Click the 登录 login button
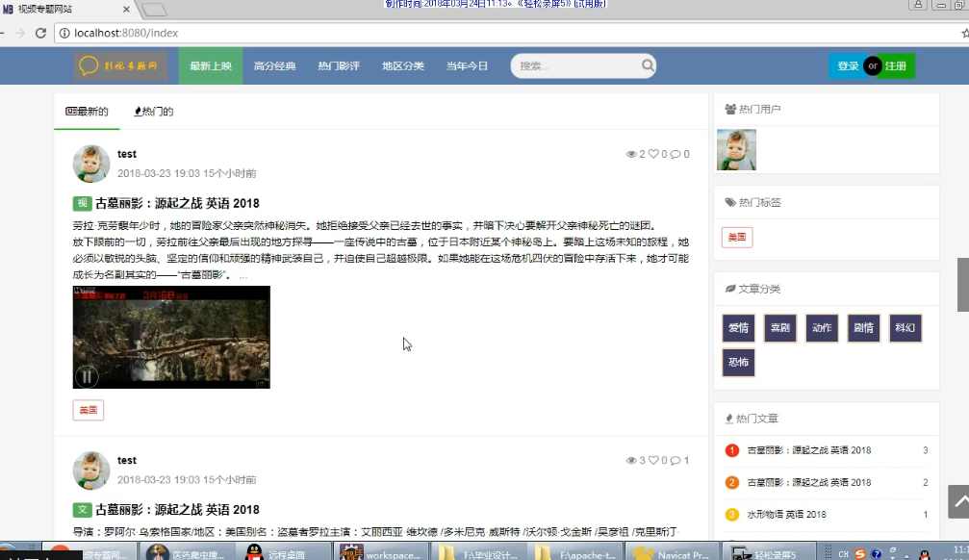Image resolution: width=969 pixels, height=560 pixels. (x=847, y=65)
